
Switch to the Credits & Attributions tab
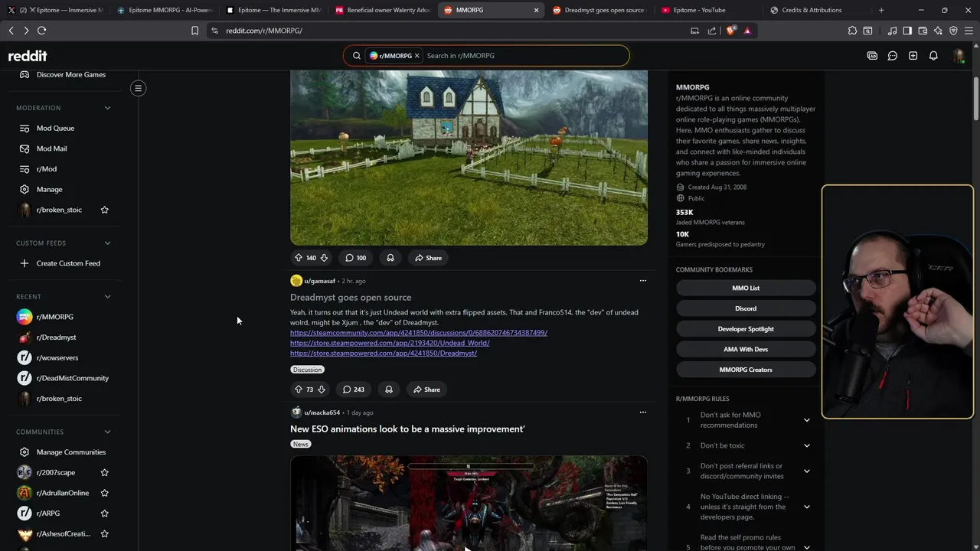tap(811, 10)
